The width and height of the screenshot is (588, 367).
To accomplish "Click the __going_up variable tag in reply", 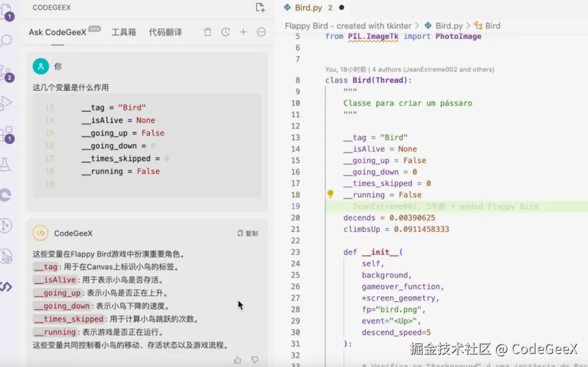I will point(57,293).
